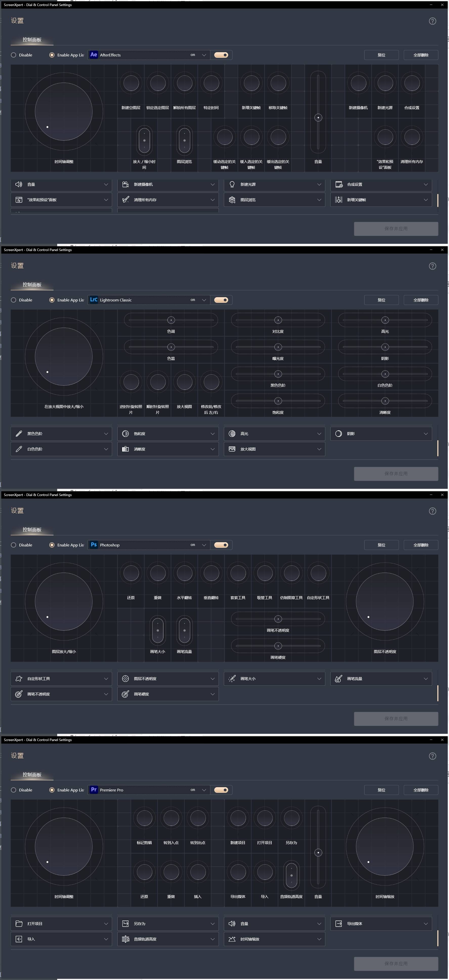This screenshot has height=980, width=449.
Task: Open the Premiere Pro app selector dropdown
Action: click(x=149, y=790)
